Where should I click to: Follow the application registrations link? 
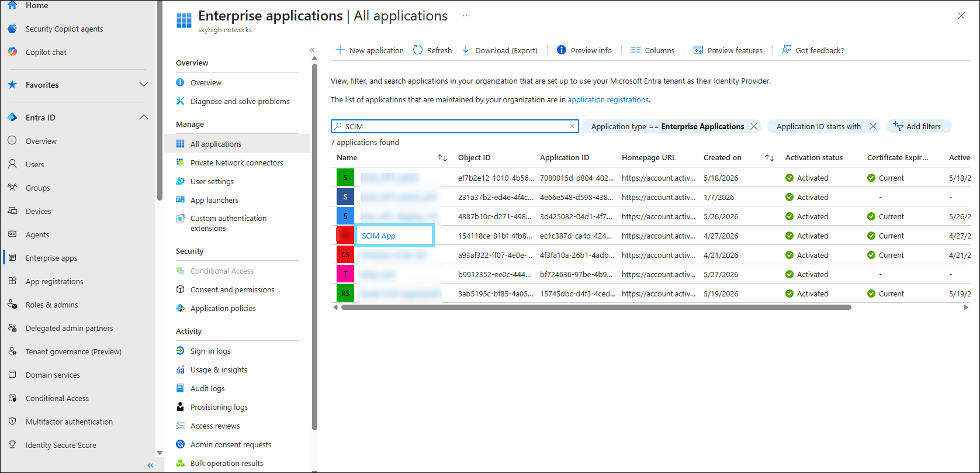coord(608,99)
